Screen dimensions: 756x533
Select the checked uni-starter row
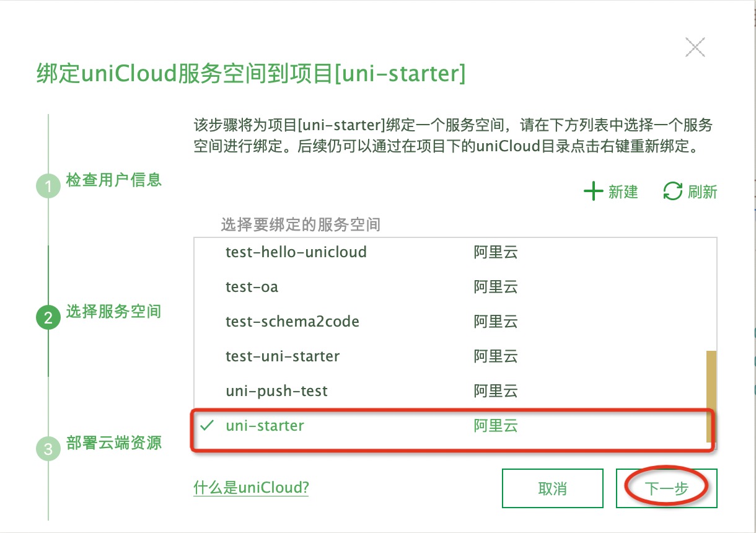(x=455, y=426)
